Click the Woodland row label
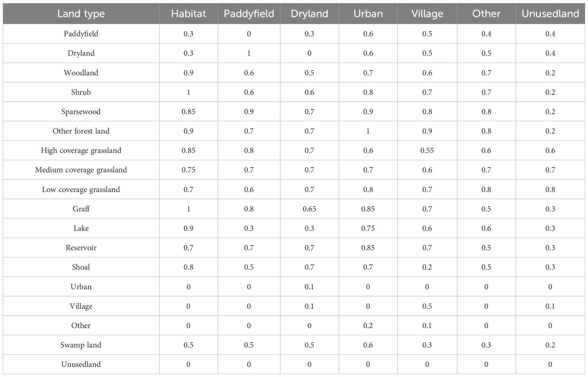The width and height of the screenshot is (588, 377). tap(81, 73)
